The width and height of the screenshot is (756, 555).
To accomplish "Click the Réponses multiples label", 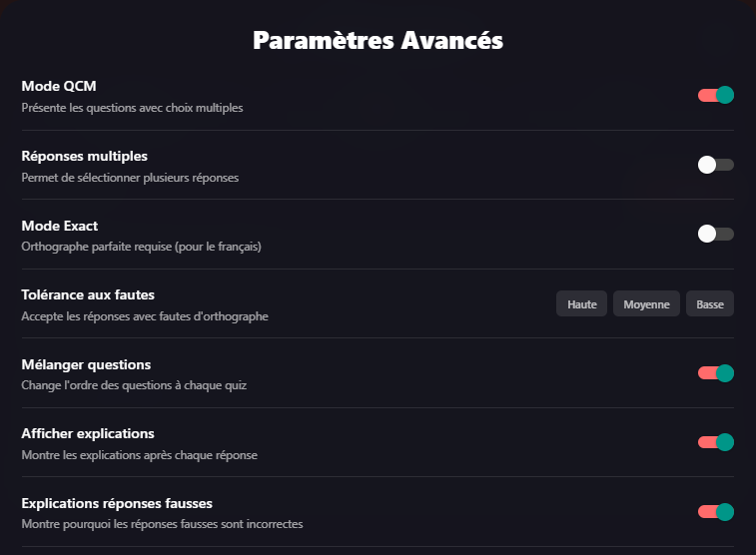I will tap(85, 156).
